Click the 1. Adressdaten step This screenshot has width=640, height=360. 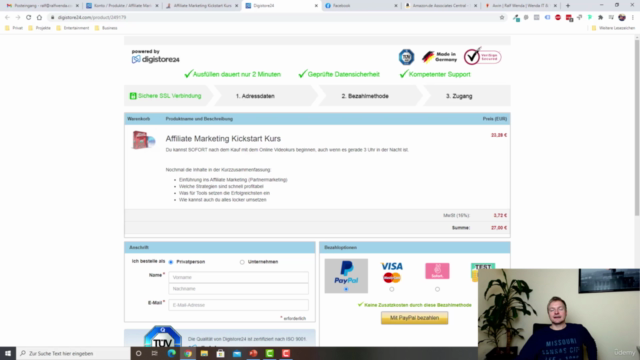[x=255, y=96]
